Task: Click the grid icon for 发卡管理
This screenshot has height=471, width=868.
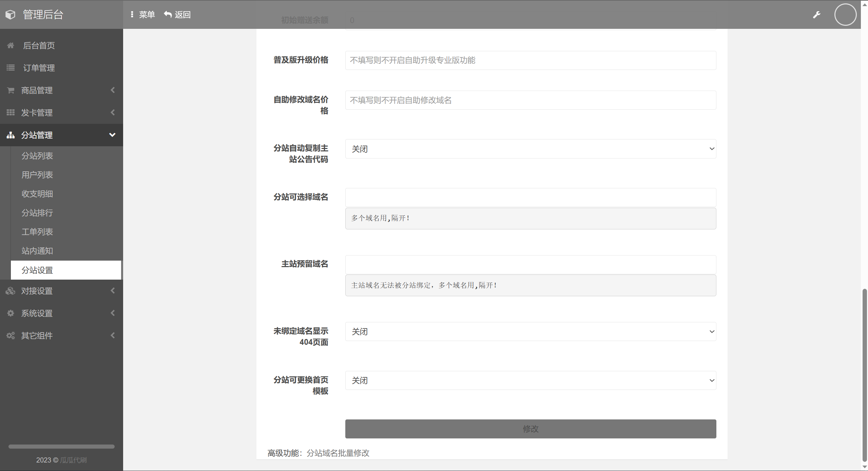Action: coord(11,113)
